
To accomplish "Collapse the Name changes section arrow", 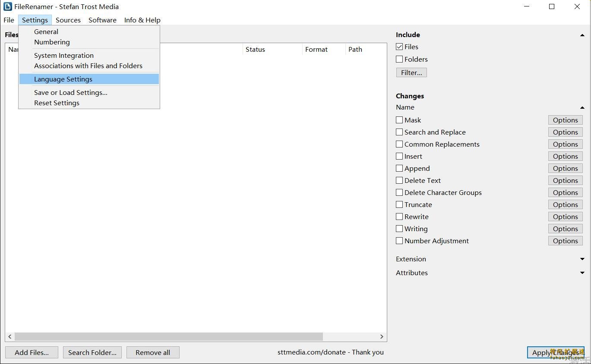I will click(582, 108).
